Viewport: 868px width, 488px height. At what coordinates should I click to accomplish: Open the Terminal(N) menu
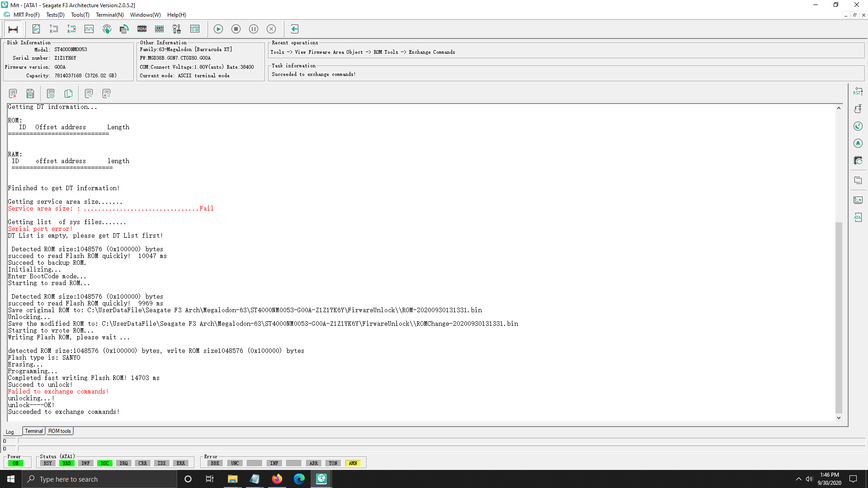click(110, 15)
